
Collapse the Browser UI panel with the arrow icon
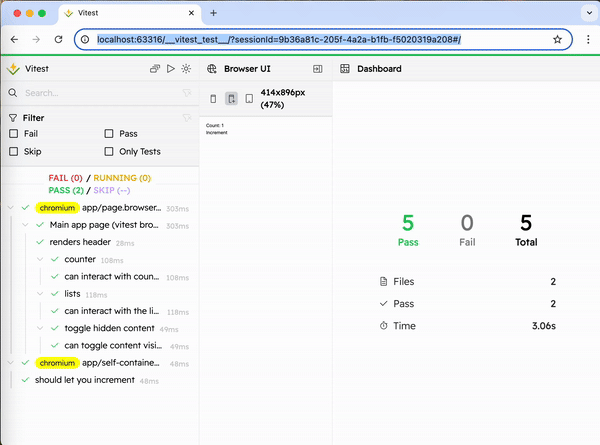point(318,69)
